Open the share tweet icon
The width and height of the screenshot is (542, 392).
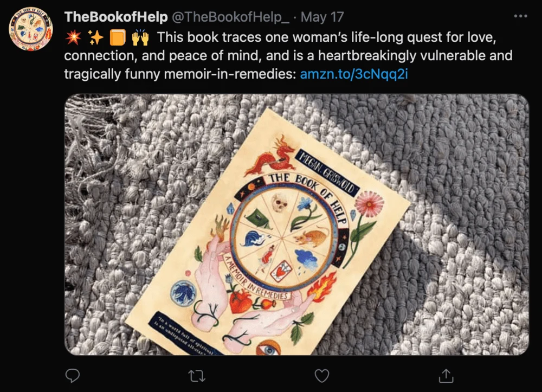click(446, 375)
